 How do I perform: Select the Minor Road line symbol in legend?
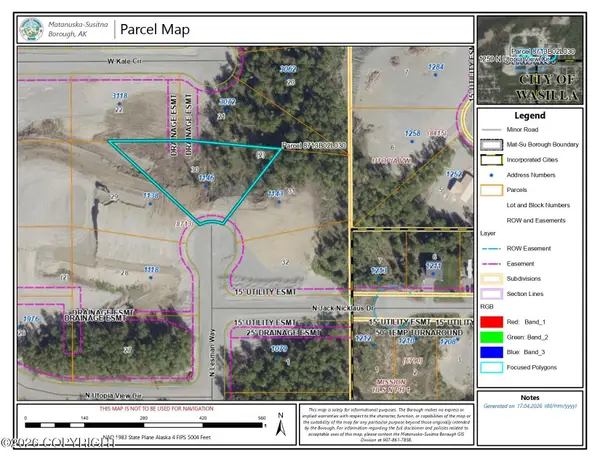[491, 130]
